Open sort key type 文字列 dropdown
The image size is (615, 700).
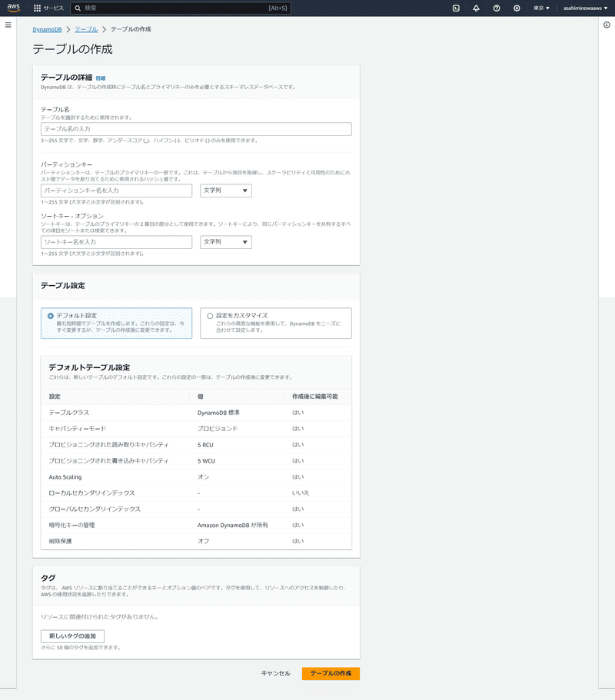tap(226, 242)
